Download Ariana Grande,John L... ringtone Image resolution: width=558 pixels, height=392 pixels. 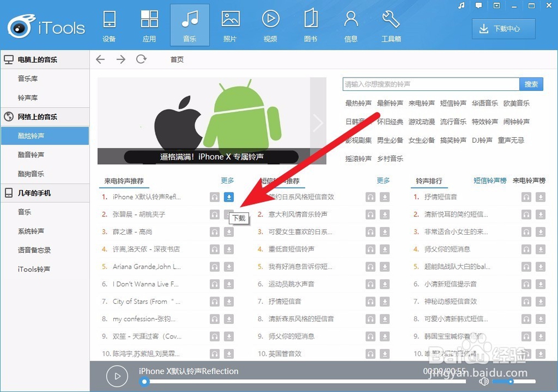click(x=229, y=267)
